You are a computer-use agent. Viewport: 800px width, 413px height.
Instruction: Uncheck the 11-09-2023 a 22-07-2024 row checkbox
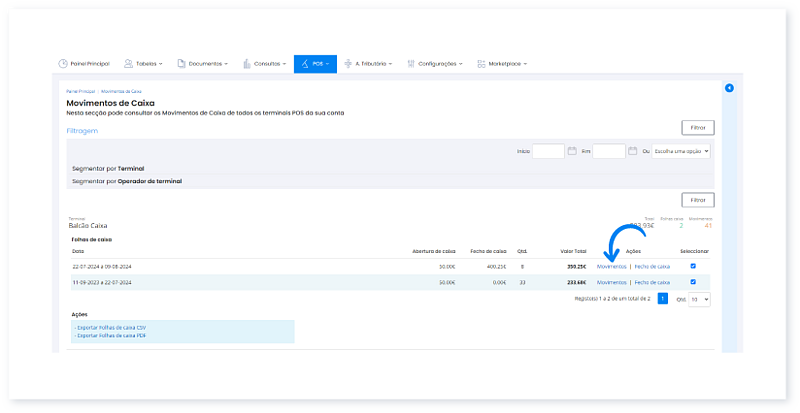pyautogui.click(x=693, y=282)
